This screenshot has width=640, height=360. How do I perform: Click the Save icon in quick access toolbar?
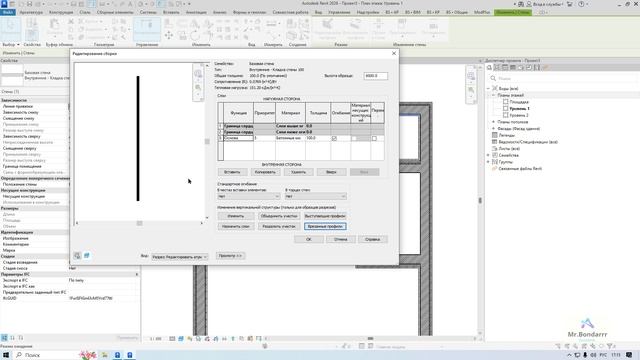coord(29,4)
